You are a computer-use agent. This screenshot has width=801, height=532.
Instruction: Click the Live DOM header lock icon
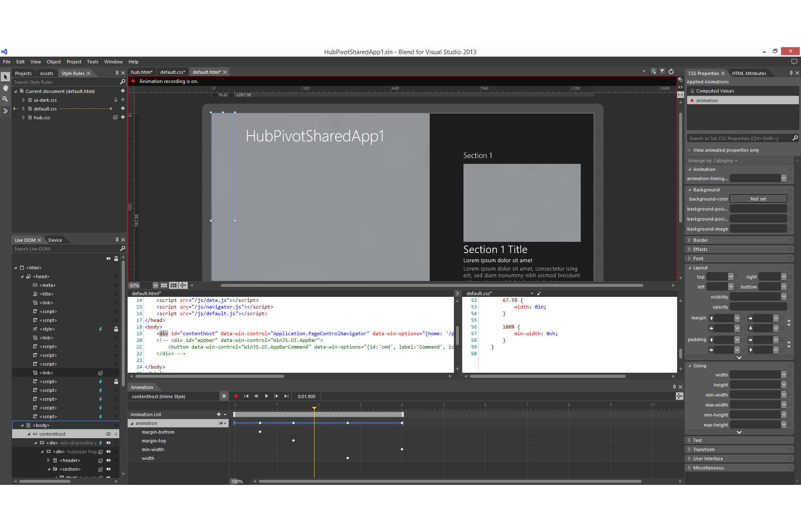click(x=116, y=258)
